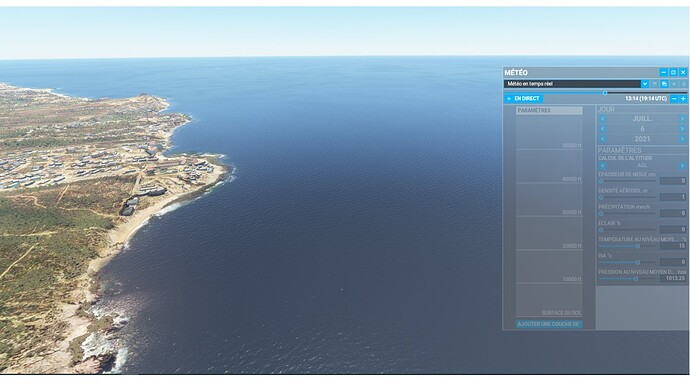Select the PARAMÈTRES tab in the layer panel
The image size is (690, 388).
tap(549, 110)
